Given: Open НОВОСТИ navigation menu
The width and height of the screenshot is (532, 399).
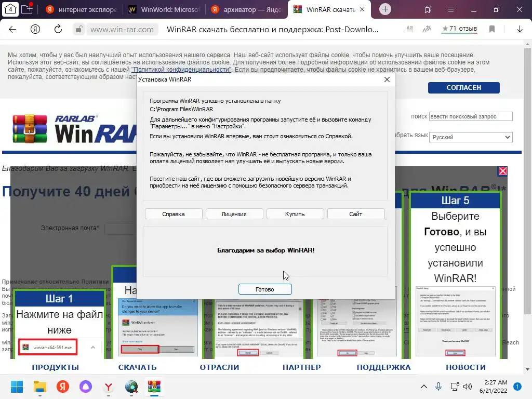Looking at the screenshot, I should point(466,367).
